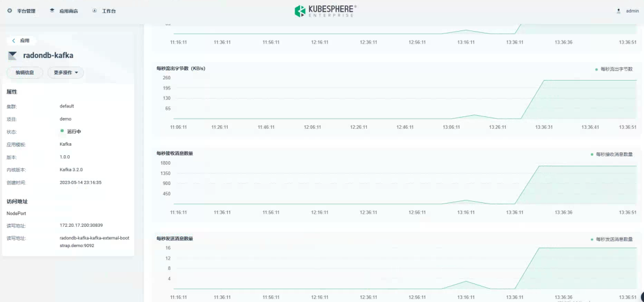The height and width of the screenshot is (302, 644).
Task: Expand the 更多操作 dropdown
Action: point(66,73)
